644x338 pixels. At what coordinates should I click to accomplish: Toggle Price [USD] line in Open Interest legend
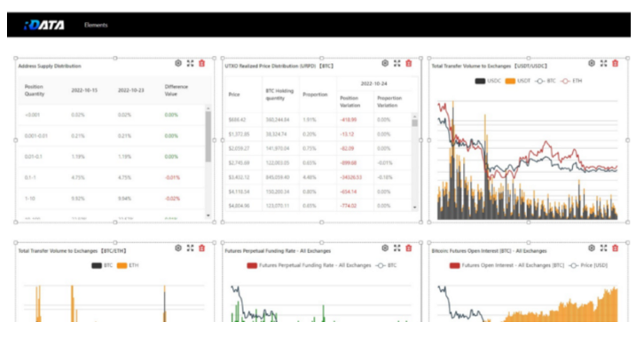click(588, 265)
